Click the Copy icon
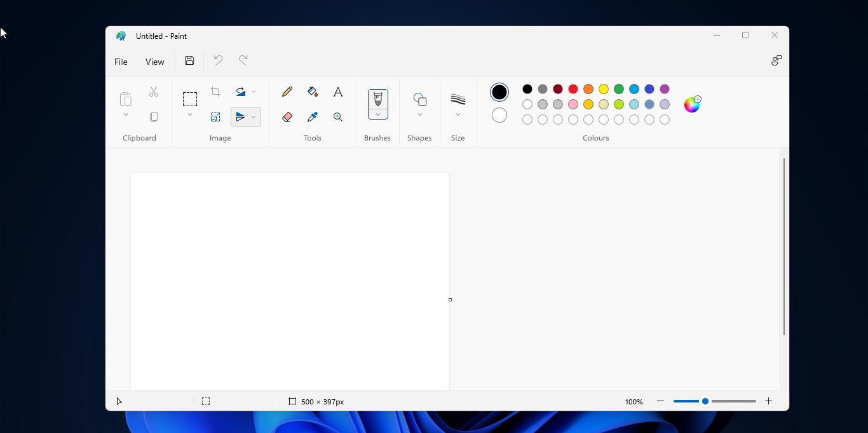 (x=154, y=117)
